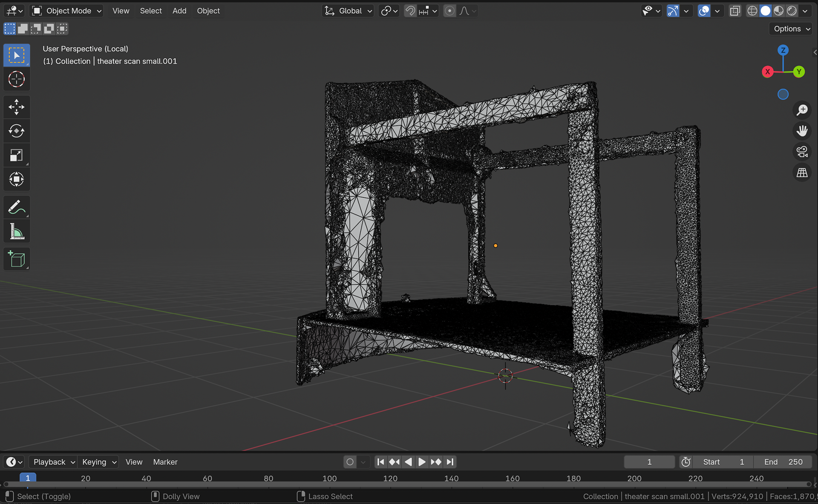818x504 pixels.
Task: Click the frame 1 playhead marker
Action: click(28, 478)
